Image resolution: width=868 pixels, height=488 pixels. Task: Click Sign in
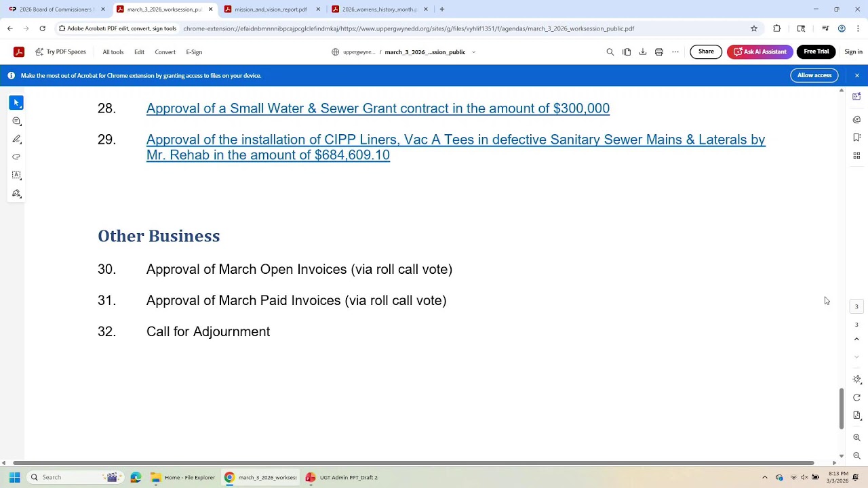[853, 52]
